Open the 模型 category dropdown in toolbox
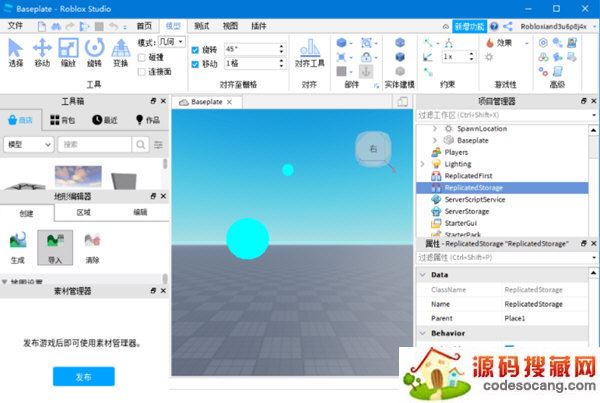 click(x=29, y=144)
